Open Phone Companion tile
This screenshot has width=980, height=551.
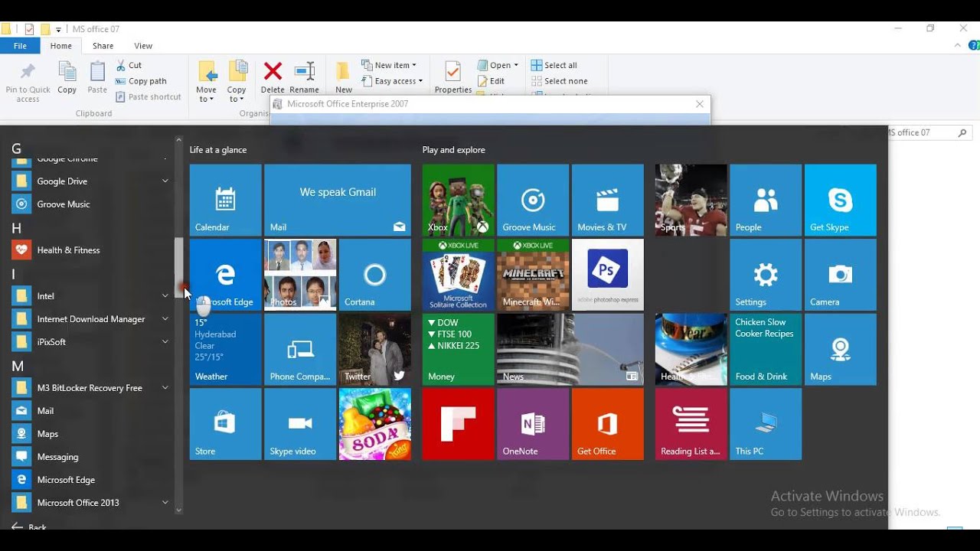coord(300,350)
